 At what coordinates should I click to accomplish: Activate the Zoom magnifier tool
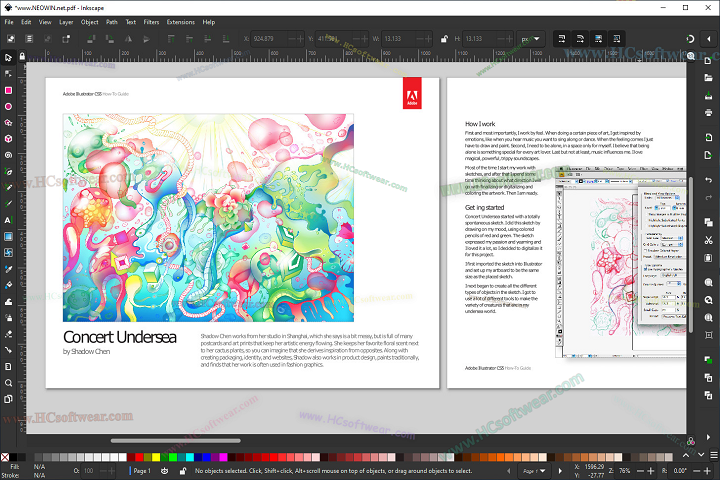(8, 383)
